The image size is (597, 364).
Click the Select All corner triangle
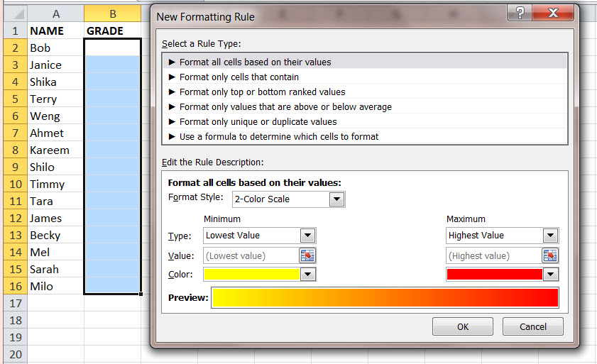coord(15,13)
